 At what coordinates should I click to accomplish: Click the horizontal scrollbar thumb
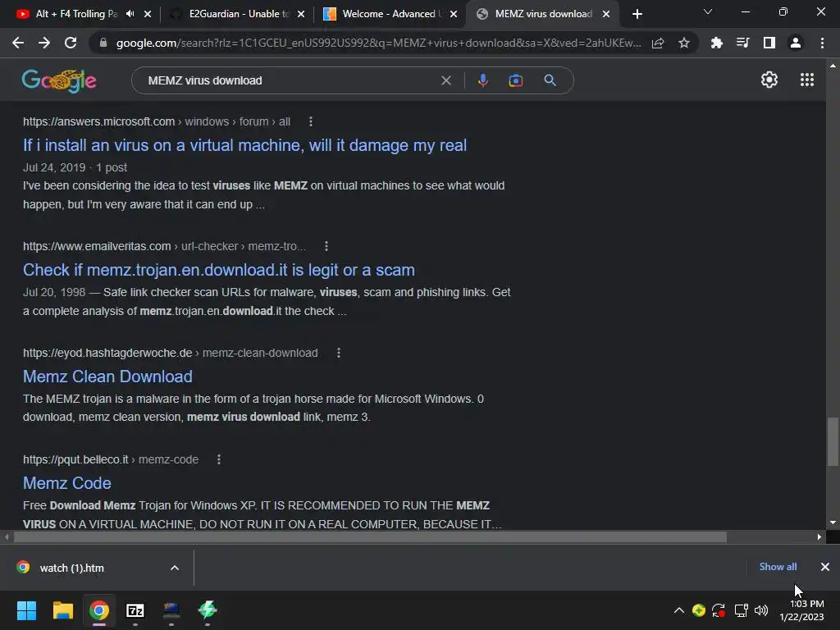(x=370, y=536)
